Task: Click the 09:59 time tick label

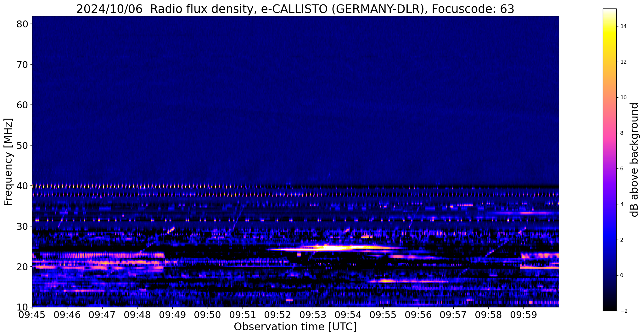Action: 523,315
